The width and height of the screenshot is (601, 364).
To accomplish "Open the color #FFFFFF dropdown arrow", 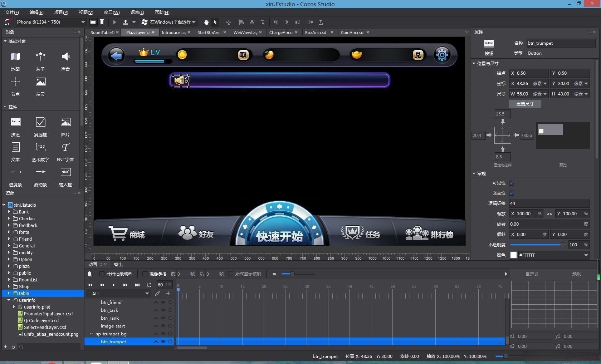I will 586,255.
